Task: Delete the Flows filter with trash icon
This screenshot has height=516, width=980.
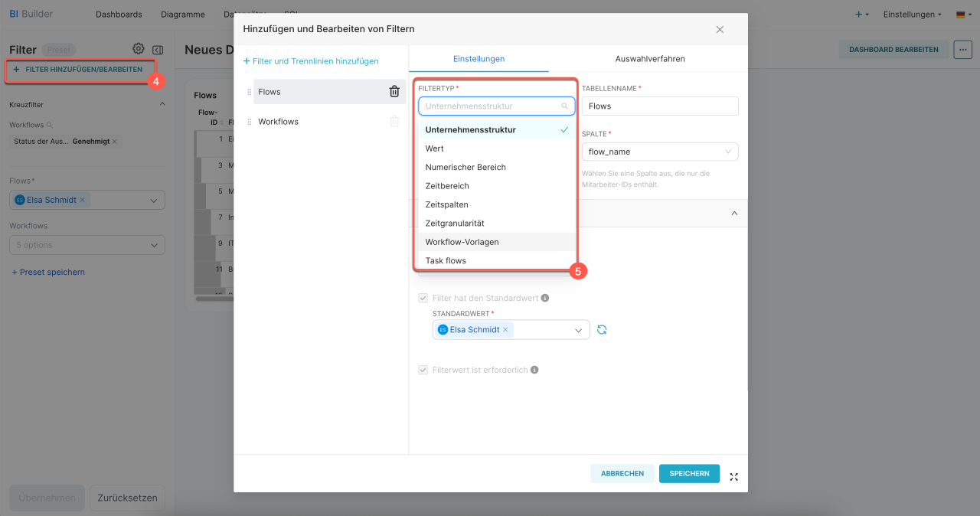Action: click(x=394, y=92)
